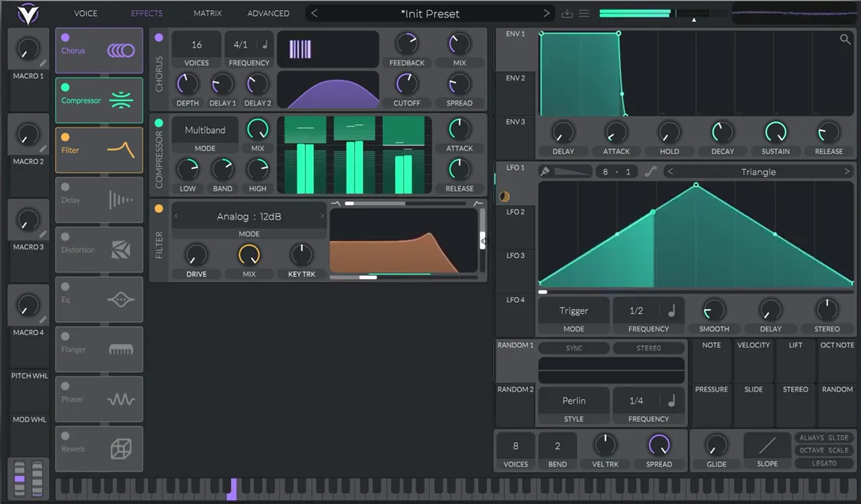
Task: Click the PRESSURE modulation source
Action: [x=712, y=405]
